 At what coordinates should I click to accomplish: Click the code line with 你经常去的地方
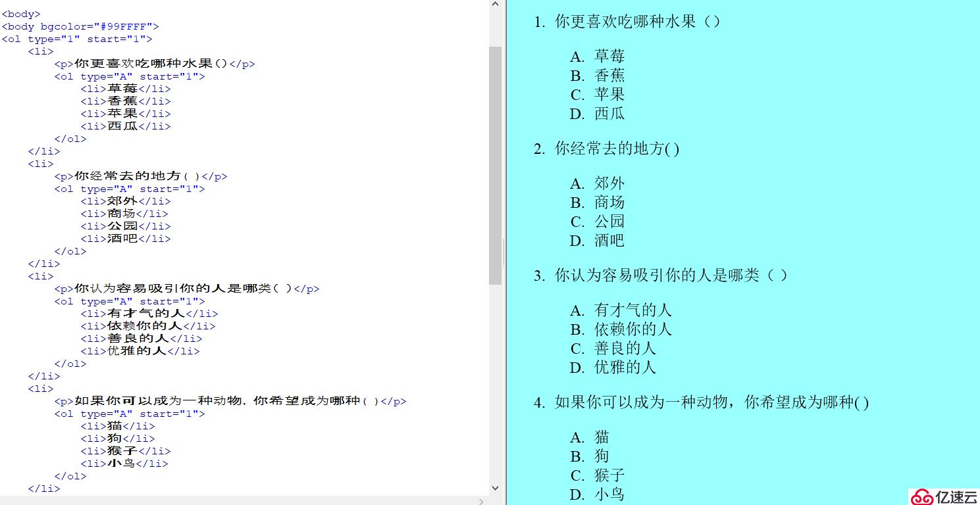141,176
